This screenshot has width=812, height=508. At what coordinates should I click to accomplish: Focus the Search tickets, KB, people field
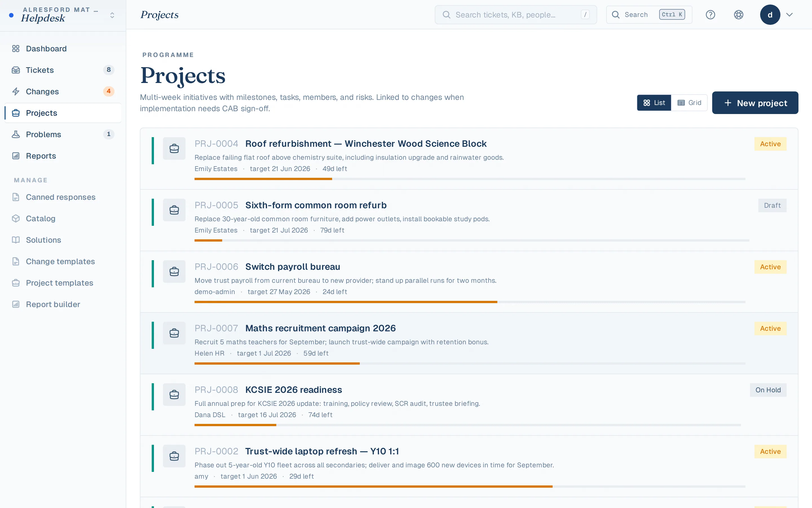516,15
